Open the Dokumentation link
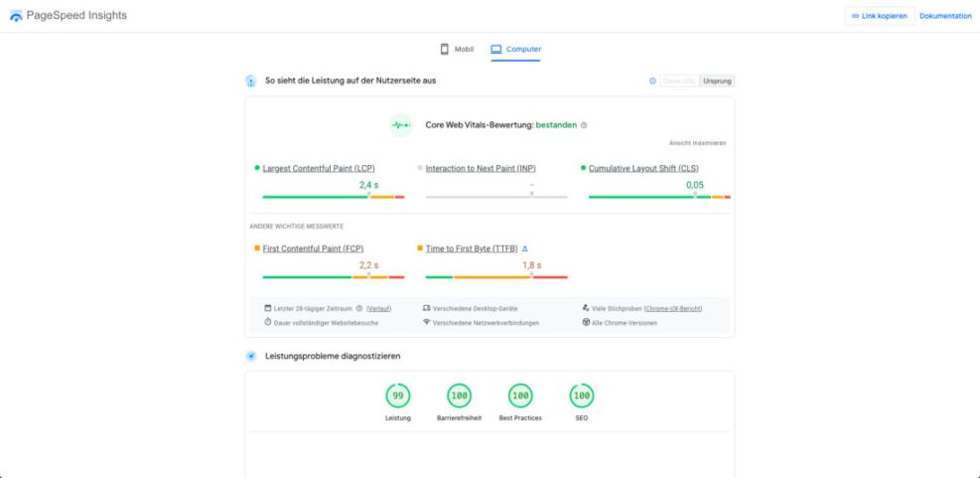 [x=945, y=16]
